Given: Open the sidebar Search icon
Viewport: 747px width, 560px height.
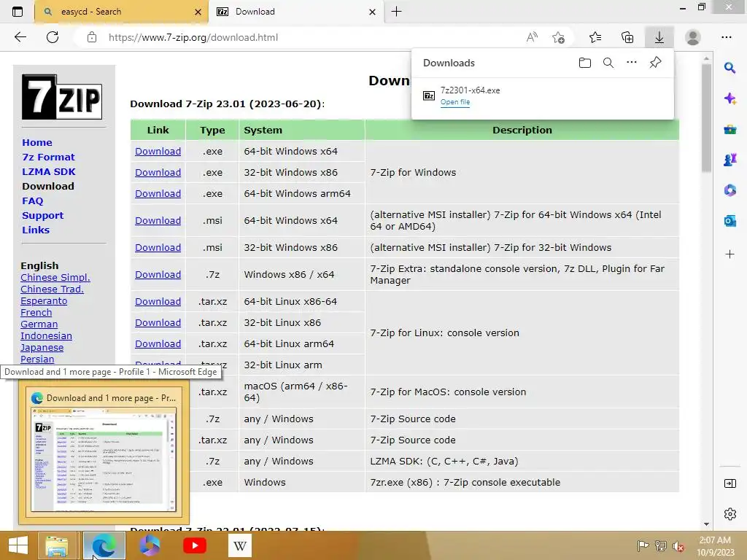Looking at the screenshot, I should 729,68.
